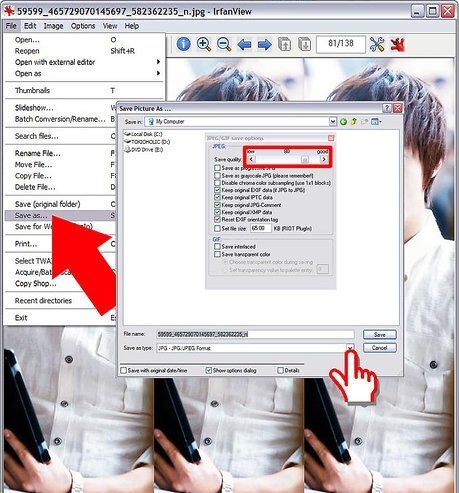Click the Save button
This screenshot has width=459, height=493.
379,335
